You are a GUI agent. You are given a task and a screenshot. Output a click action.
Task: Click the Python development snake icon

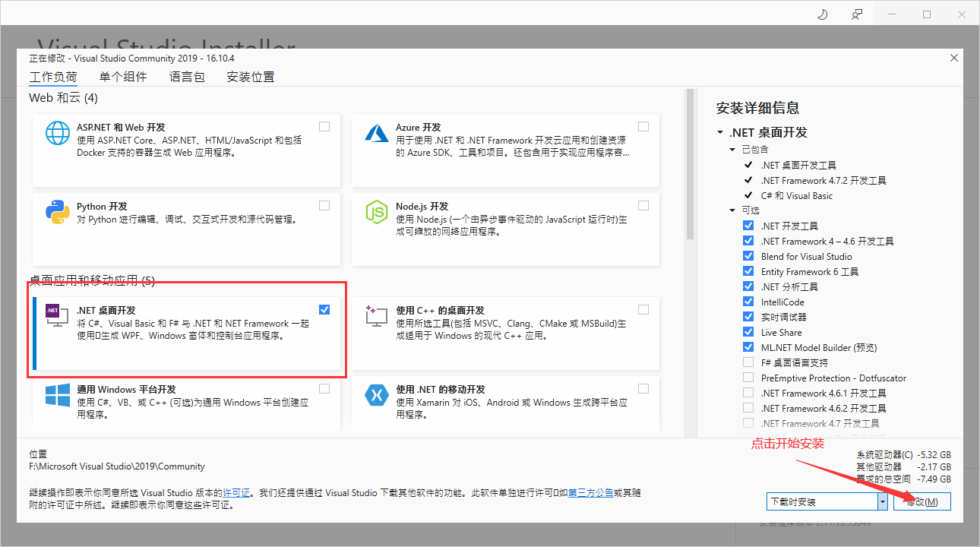click(x=58, y=212)
